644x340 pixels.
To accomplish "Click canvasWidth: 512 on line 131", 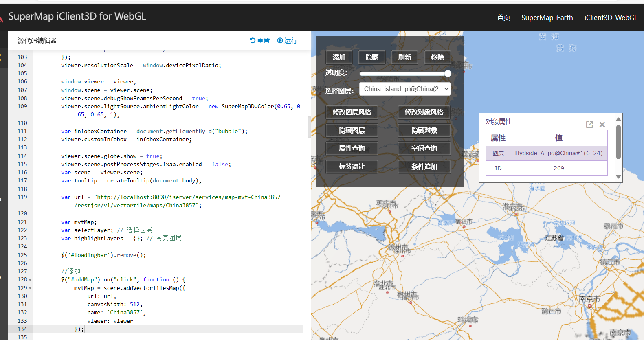I will pyautogui.click(x=113, y=304).
